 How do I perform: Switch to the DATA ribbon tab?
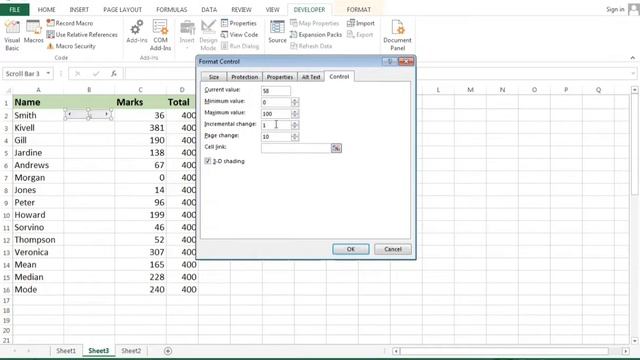209,9
